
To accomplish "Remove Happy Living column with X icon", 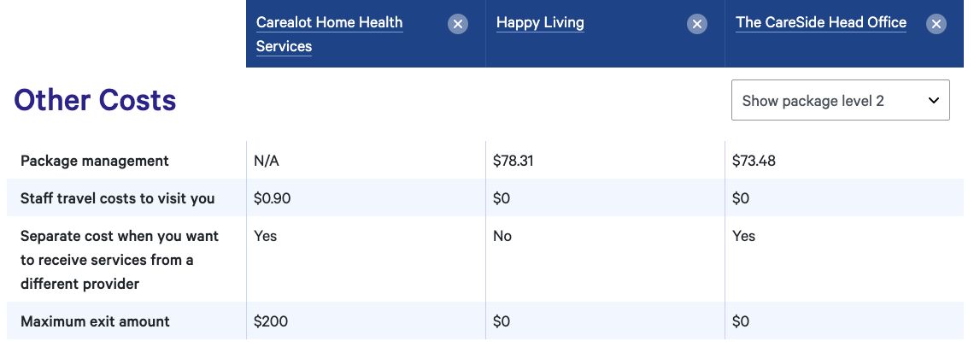I will click(697, 25).
